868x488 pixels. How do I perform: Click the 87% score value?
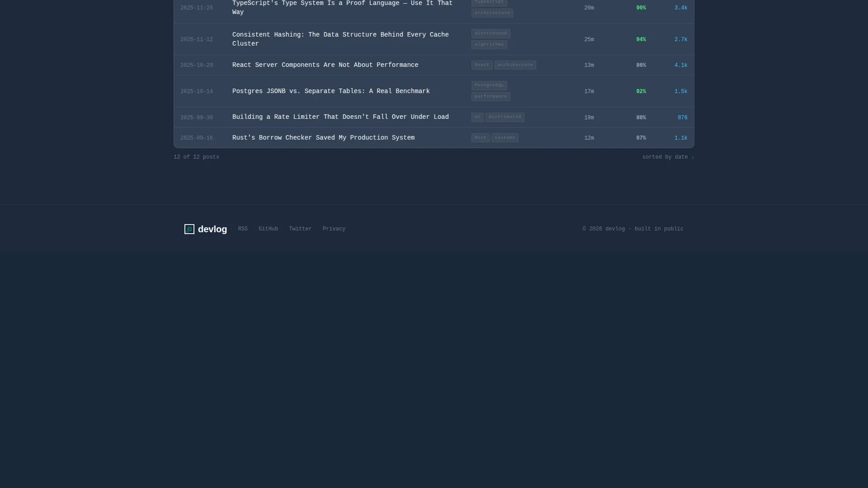[641, 138]
